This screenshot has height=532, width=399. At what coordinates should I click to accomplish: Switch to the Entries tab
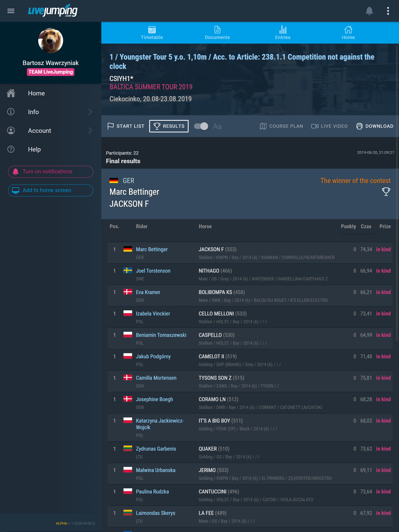pos(283,33)
